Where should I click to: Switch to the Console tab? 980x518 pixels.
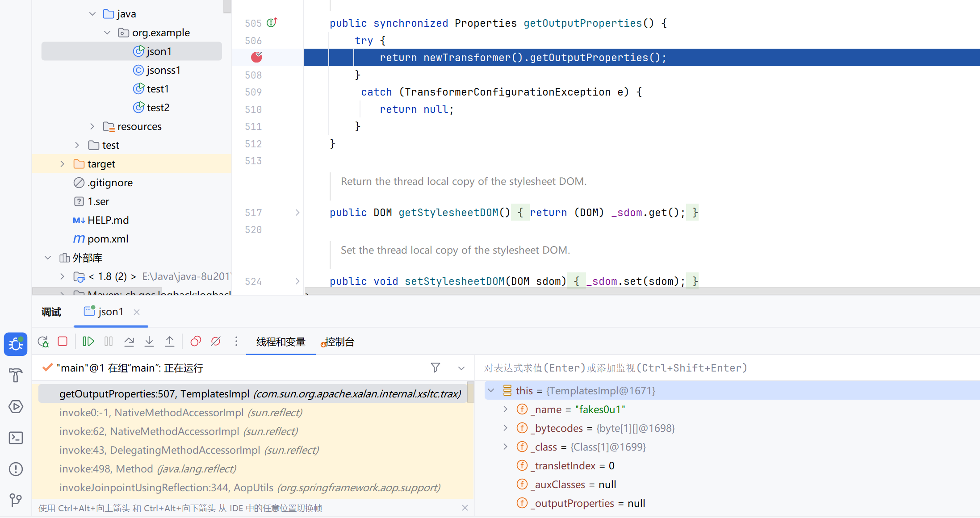click(x=338, y=342)
